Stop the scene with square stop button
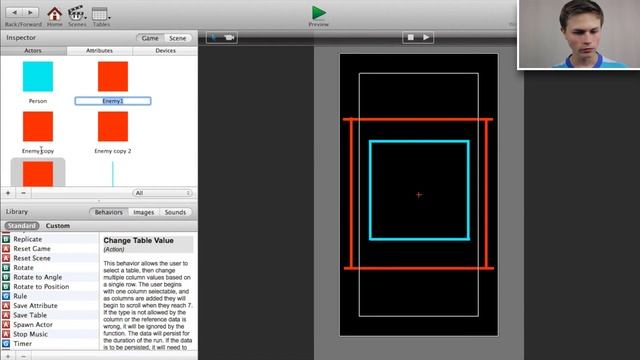Viewport: 640px width, 360px height. coord(411,37)
